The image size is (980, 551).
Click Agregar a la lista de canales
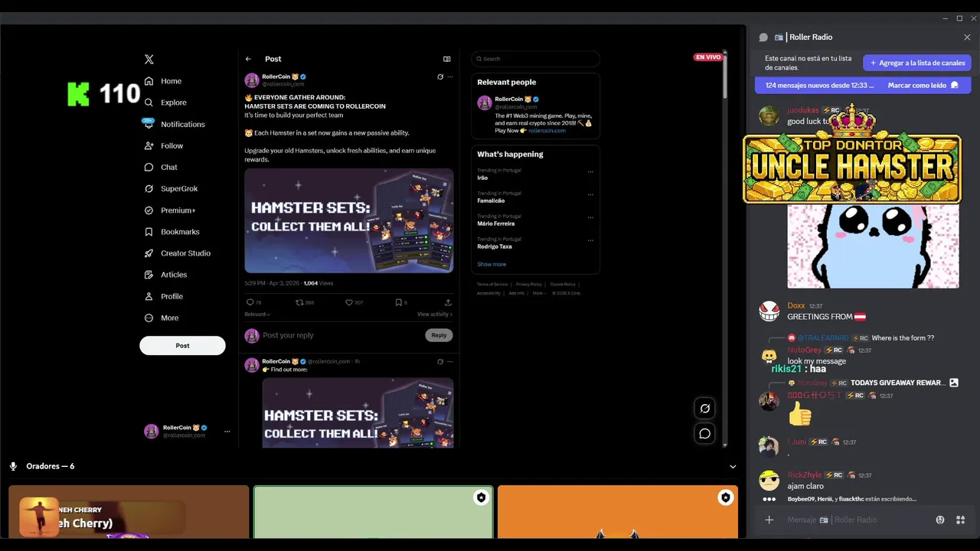click(x=917, y=63)
